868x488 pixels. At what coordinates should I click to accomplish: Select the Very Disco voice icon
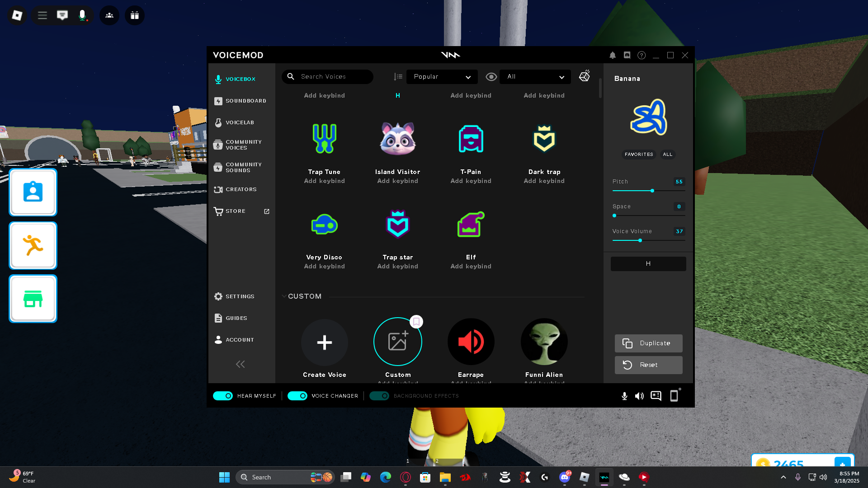[x=325, y=225]
